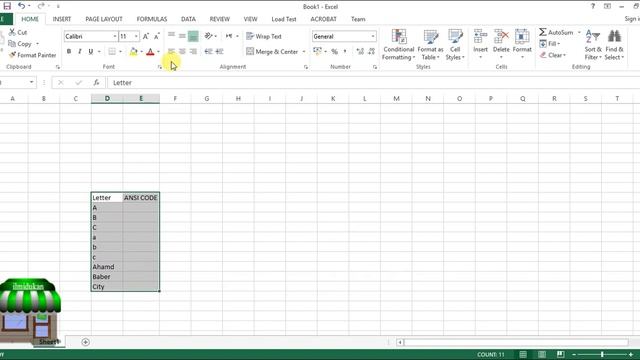Open the Calibri font name dropdown

115,36
